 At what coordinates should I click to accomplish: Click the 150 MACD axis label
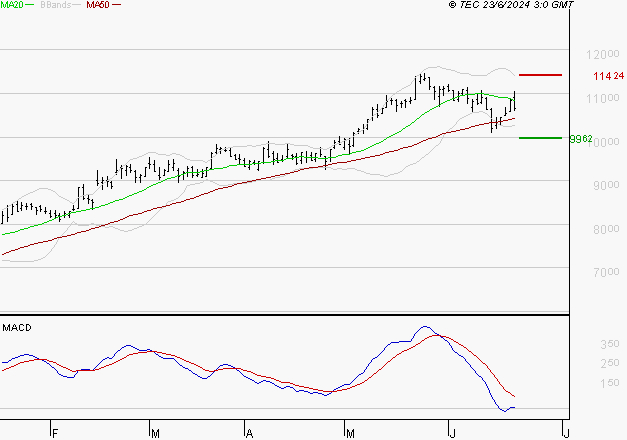pyautogui.click(x=610, y=383)
